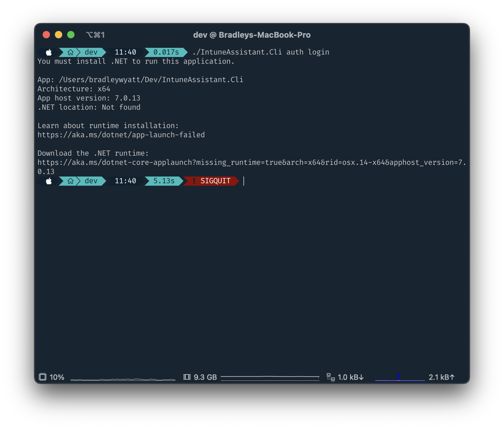504x429 pixels.
Task: Click the SIGQUIT status segment
Action: point(212,181)
